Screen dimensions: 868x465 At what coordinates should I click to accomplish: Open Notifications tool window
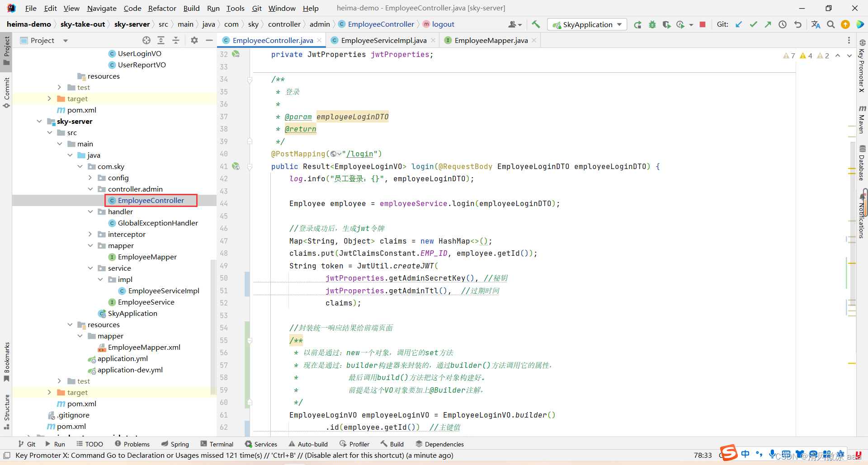tap(862, 215)
